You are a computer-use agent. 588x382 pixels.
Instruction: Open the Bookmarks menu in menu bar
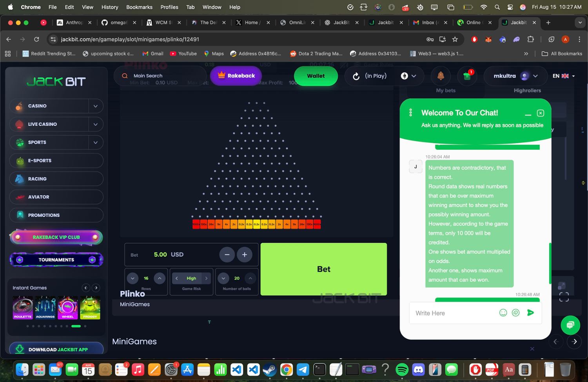click(x=139, y=7)
